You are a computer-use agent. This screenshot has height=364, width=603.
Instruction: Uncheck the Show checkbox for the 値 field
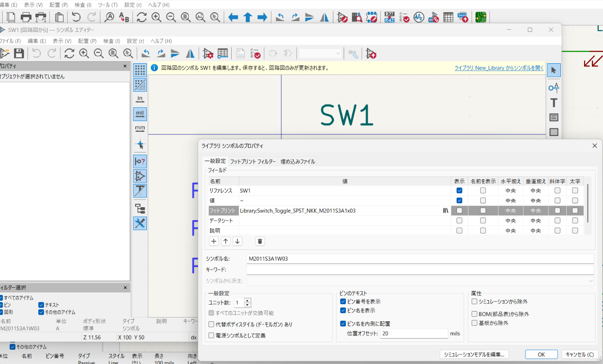click(x=460, y=200)
